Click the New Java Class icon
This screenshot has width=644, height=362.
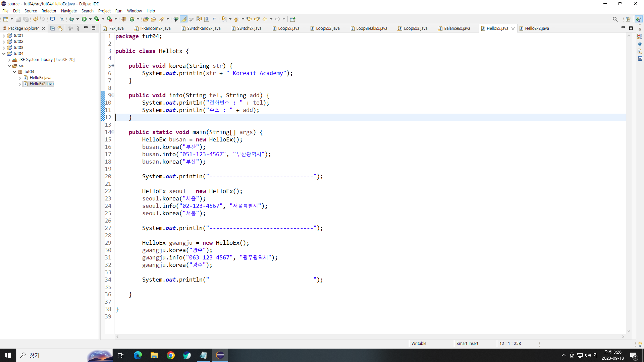[132, 19]
